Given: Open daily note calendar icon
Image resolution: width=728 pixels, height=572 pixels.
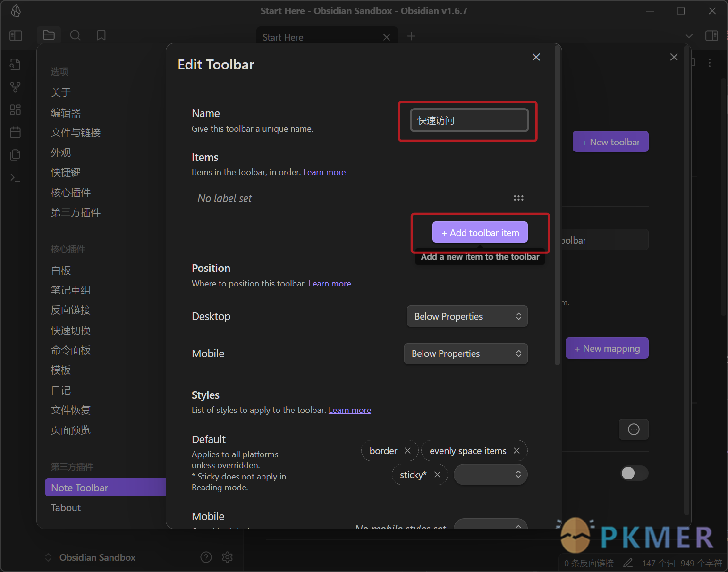Looking at the screenshot, I should click(x=15, y=132).
